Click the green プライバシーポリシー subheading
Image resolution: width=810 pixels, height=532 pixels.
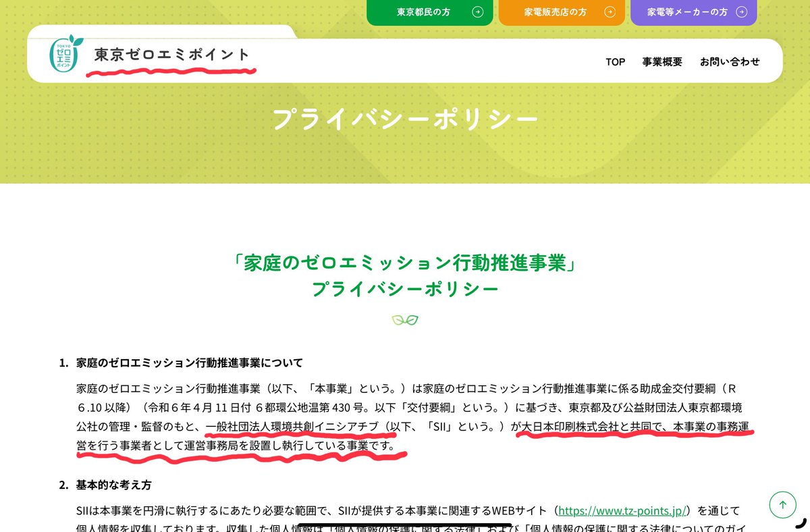tap(405, 290)
